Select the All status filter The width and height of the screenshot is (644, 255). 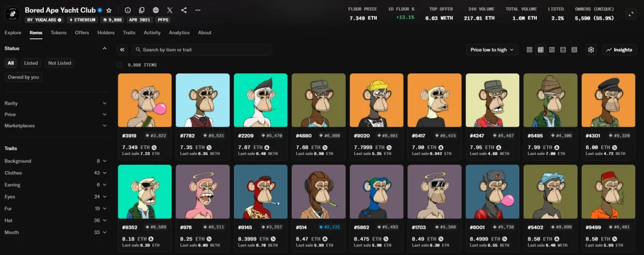[11, 63]
